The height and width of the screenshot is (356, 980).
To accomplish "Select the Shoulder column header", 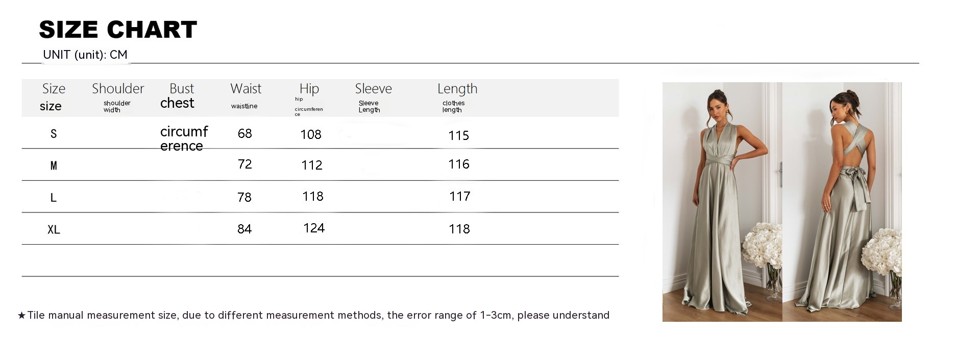I will [118, 89].
